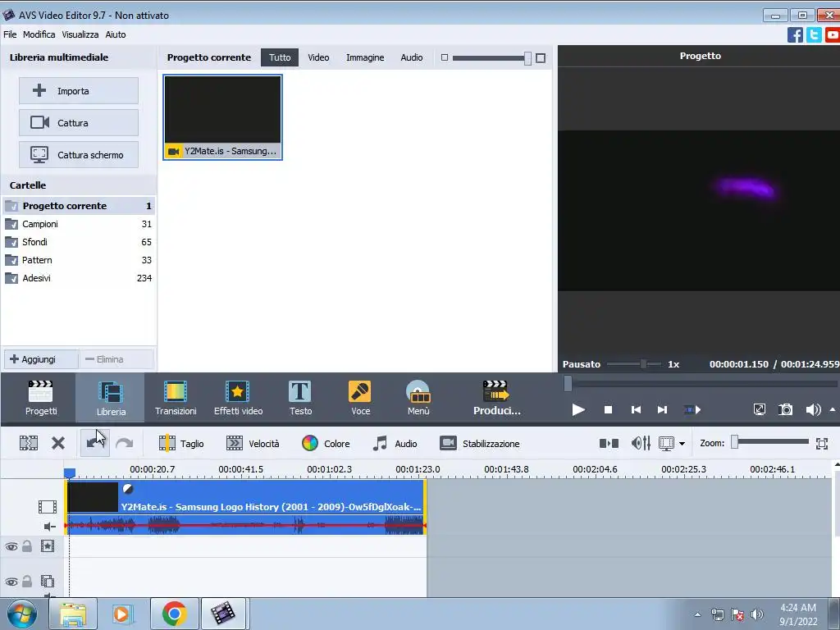This screenshot has height=630, width=840.
Task: Play the preview video
Action: [x=578, y=410]
